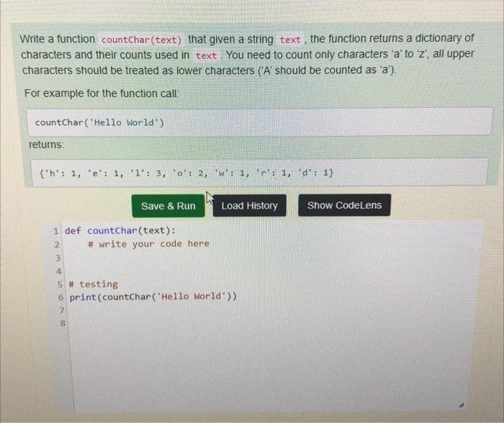The height and width of the screenshot is (423, 504).
Task: Click inline code 'countChar(text)' in the description
Action: coord(141,40)
